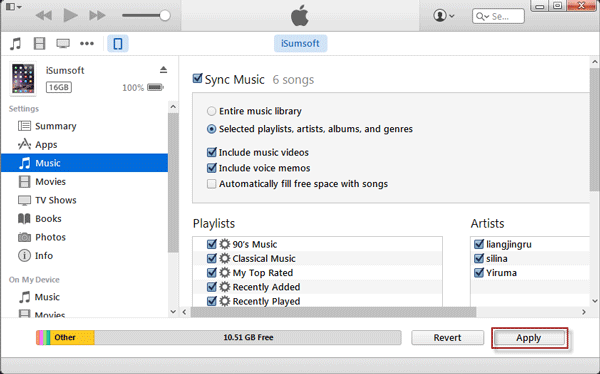600x374 pixels.
Task: Click the 90's Music smart playlist gear icon
Action: pyautogui.click(x=225, y=244)
